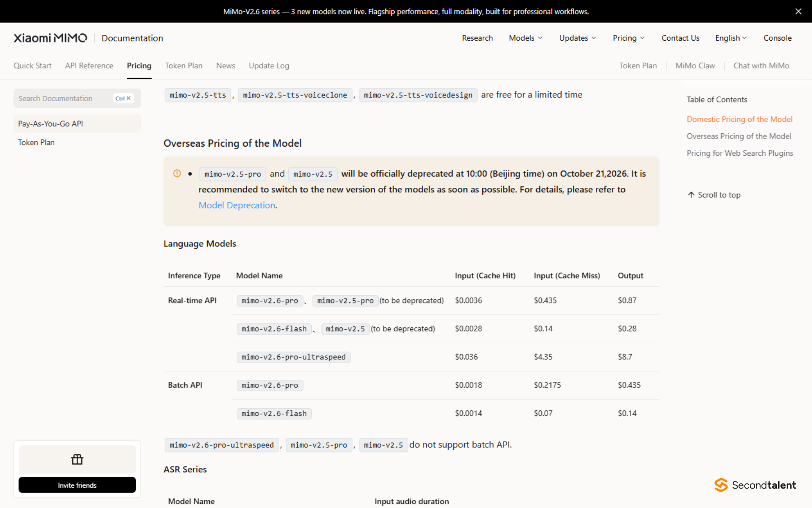Click the $0.2175 cache miss price
This screenshot has height=508, width=812.
547,385
